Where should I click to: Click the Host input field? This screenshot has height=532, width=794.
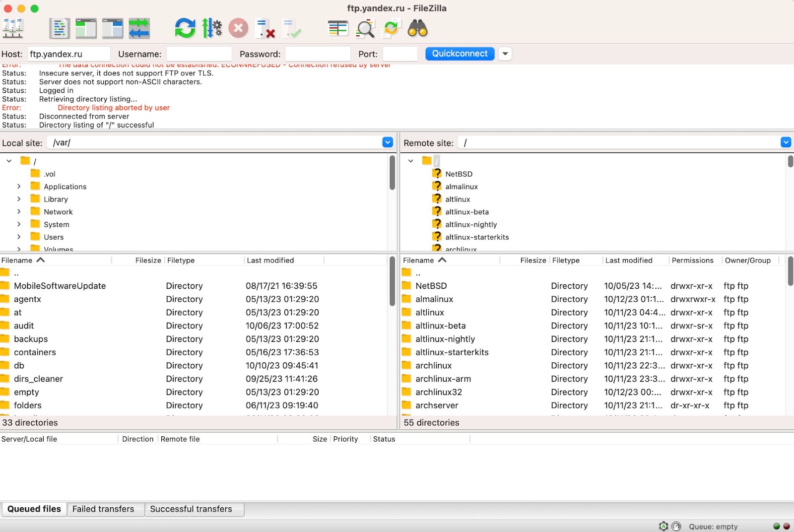68,54
